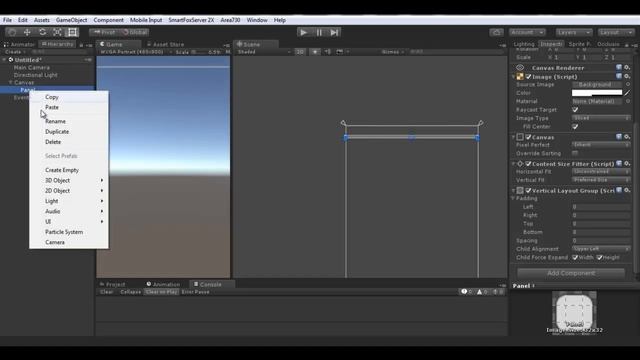640x360 pixels.
Task: Select the Move tool
Action: (x=27, y=32)
